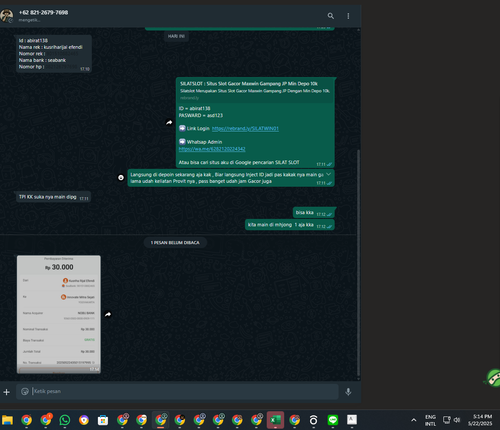Viewport: 500px width, 430px height.
Task: React with emoji to the 'Langsung di depoin' message
Action: tap(121, 178)
